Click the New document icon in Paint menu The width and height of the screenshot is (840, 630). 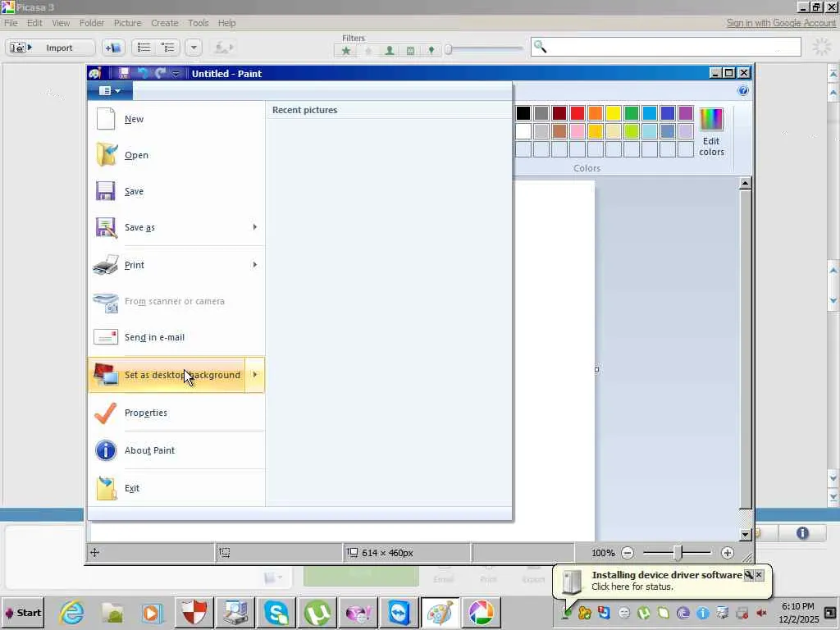106,118
